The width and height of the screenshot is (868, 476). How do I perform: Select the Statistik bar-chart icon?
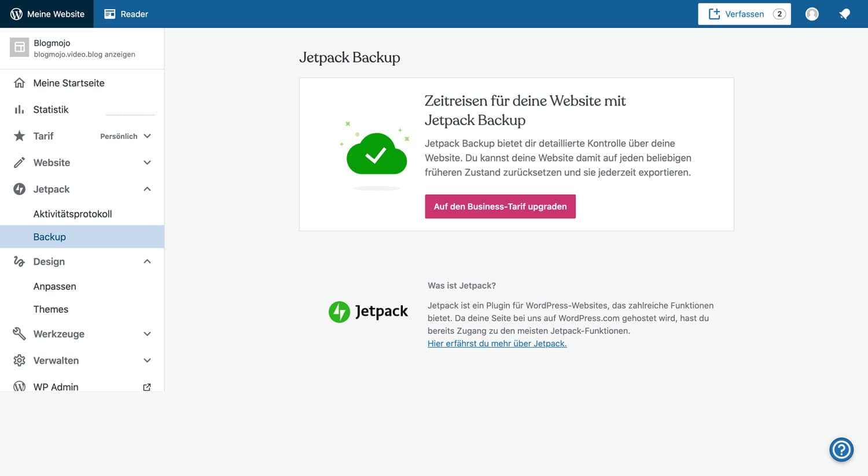pyautogui.click(x=19, y=109)
